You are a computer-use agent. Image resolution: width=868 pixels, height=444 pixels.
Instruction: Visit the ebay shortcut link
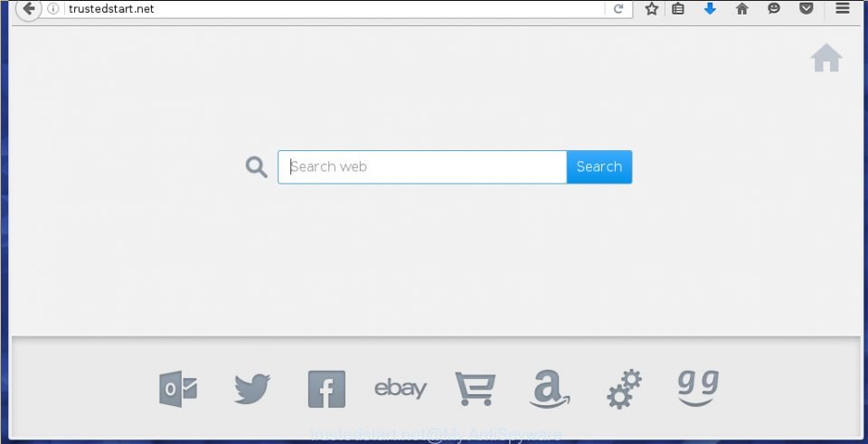[x=401, y=389]
